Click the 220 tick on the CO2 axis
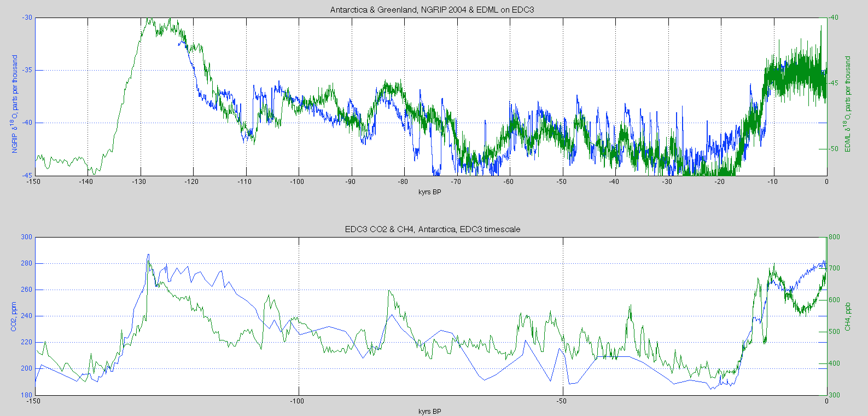The height and width of the screenshot is (416, 868). [27, 342]
